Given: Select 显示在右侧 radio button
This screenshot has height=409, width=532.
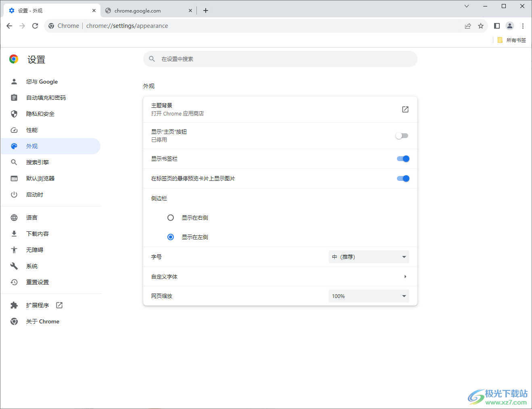Looking at the screenshot, I should (x=171, y=218).
